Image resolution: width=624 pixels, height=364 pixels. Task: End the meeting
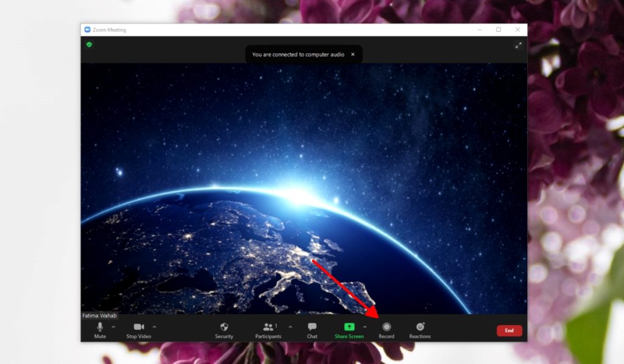pyautogui.click(x=509, y=331)
